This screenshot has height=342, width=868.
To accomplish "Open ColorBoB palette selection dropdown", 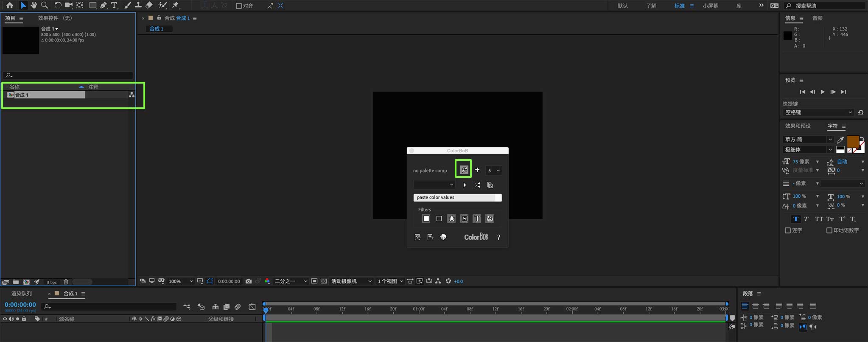I will tap(434, 185).
